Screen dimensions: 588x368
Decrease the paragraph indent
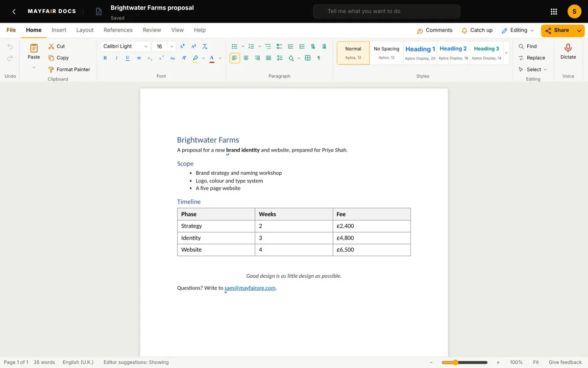coord(291,46)
